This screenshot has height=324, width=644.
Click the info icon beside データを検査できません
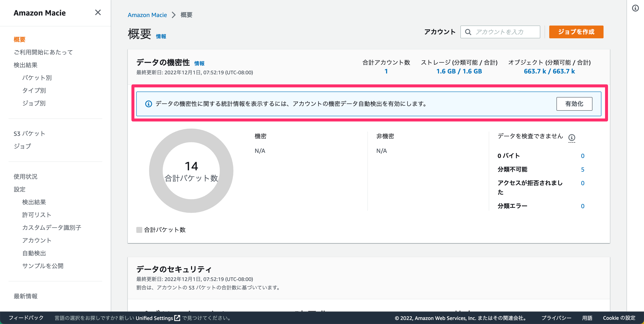pyautogui.click(x=572, y=137)
